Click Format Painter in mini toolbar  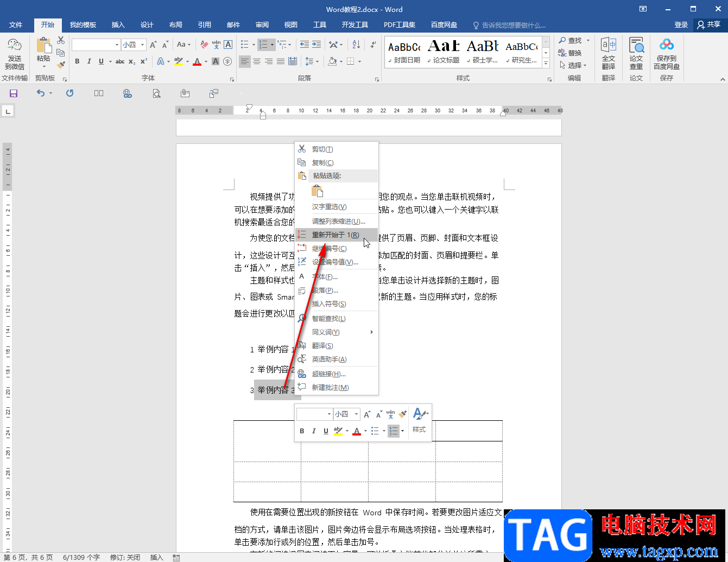click(402, 414)
